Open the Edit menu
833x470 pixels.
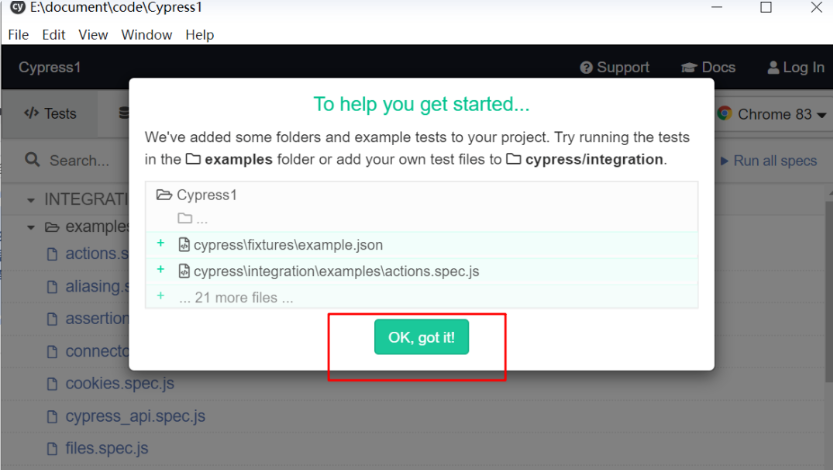(54, 35)
